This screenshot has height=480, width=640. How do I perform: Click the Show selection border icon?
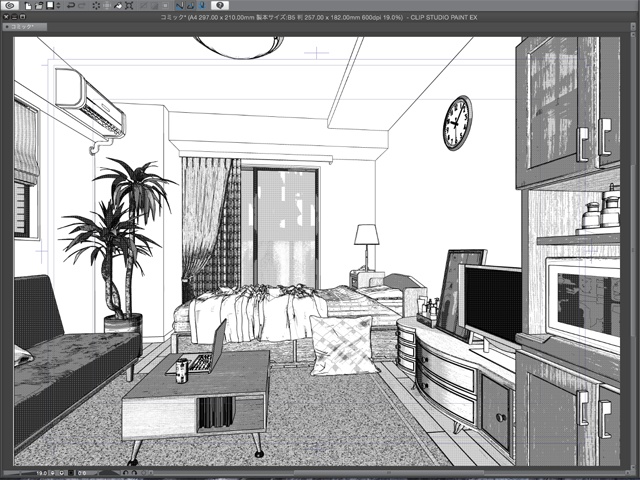(x=165, y=6)
